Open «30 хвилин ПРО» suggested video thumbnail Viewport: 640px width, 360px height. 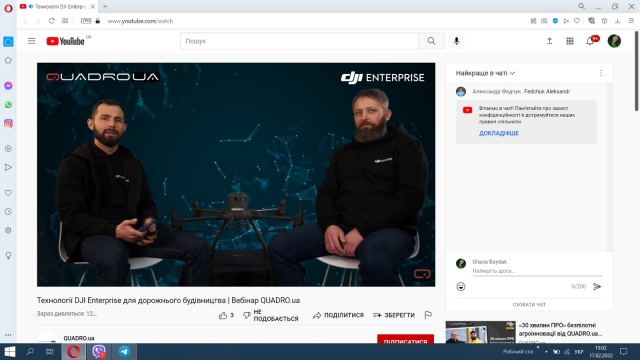coord(480,332)
